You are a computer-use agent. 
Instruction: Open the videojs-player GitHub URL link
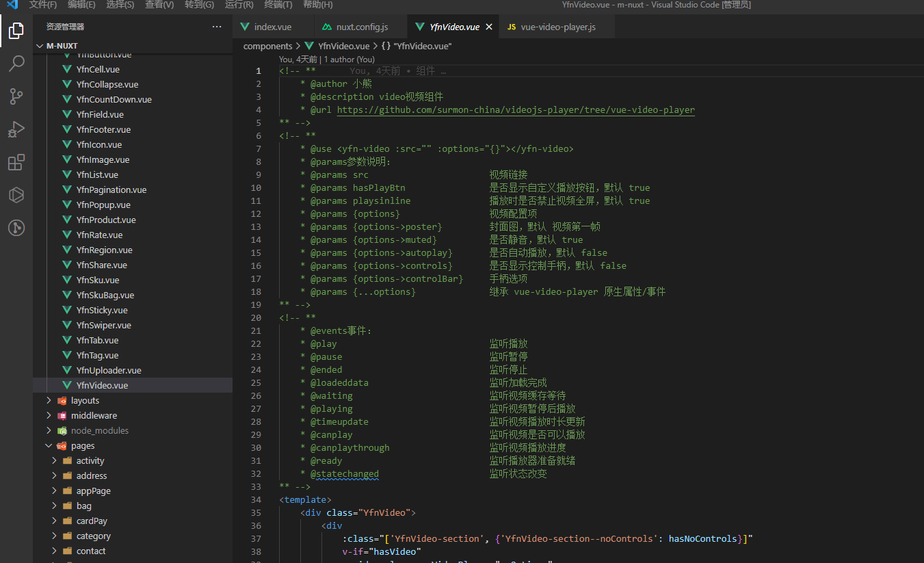pyautogui.click(x=515, y=110)
